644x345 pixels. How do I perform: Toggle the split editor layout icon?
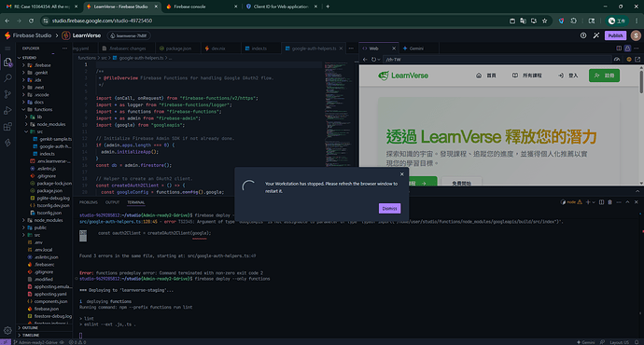pos(619,48)
